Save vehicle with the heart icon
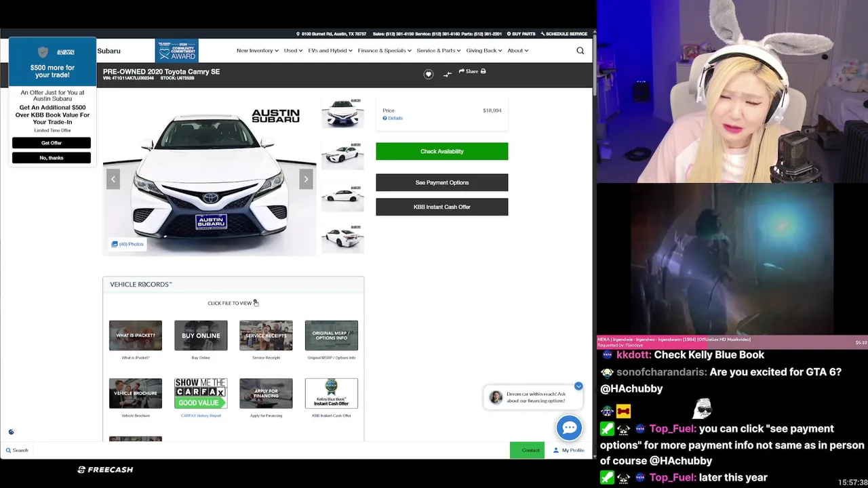 coord(429,75)
